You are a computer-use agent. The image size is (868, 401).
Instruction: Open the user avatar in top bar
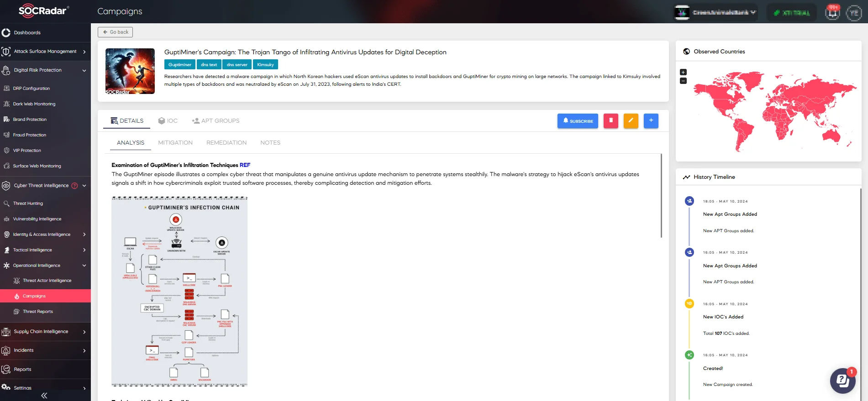click(853, 13)
